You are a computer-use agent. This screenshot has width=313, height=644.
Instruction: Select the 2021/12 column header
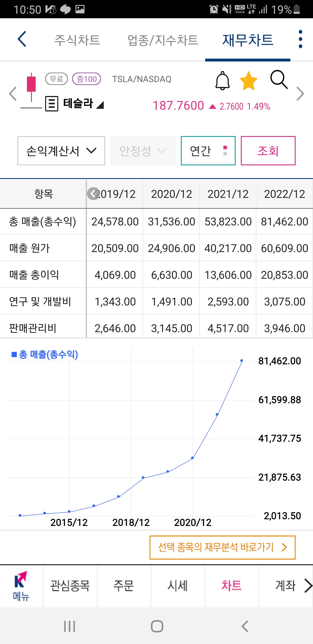coord(228,194)
